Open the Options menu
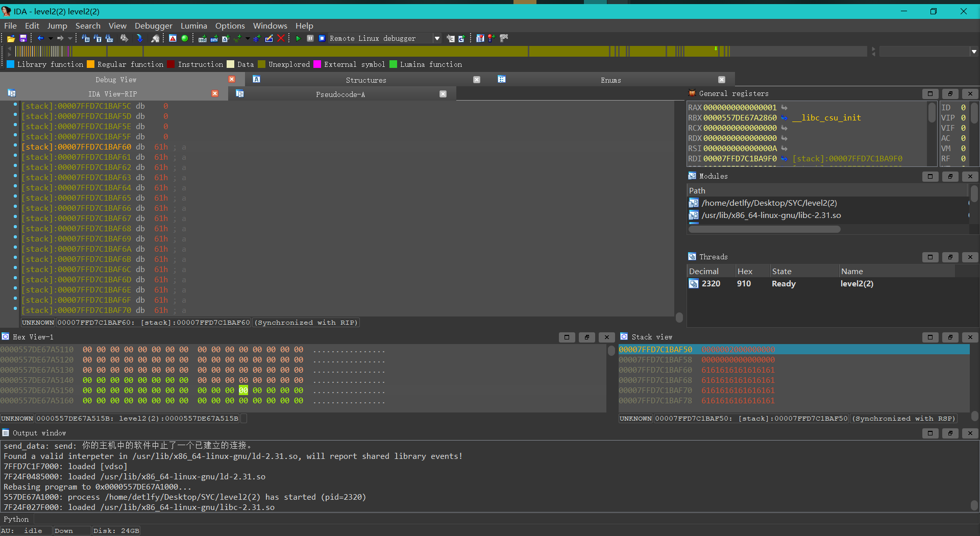980x536 pixels. coord(230,26)
